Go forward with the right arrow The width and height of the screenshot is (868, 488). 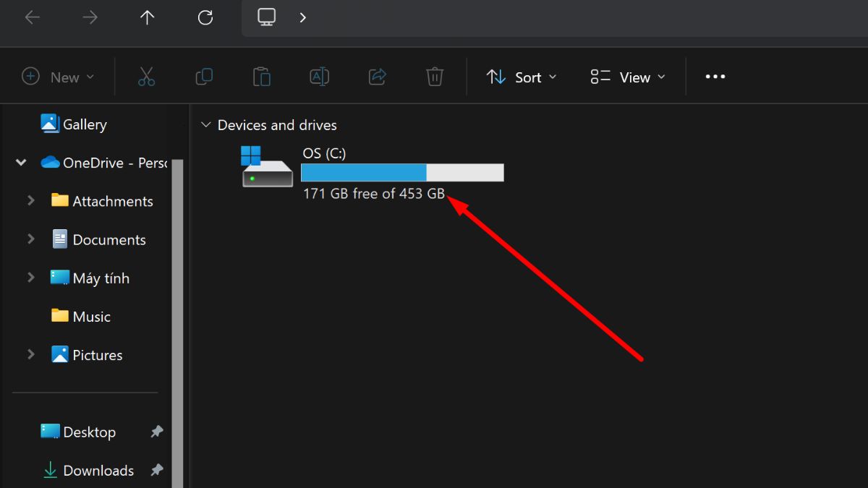[x=90, y=17]
